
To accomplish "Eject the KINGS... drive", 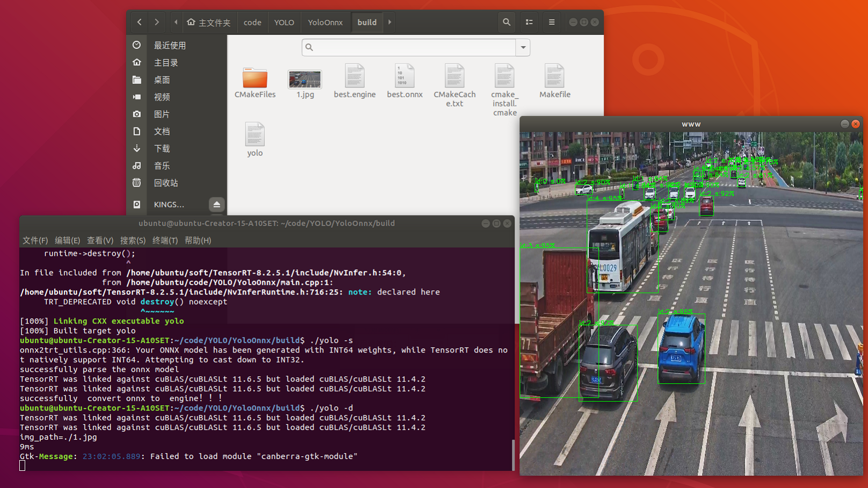I will (x=216, y=204).
